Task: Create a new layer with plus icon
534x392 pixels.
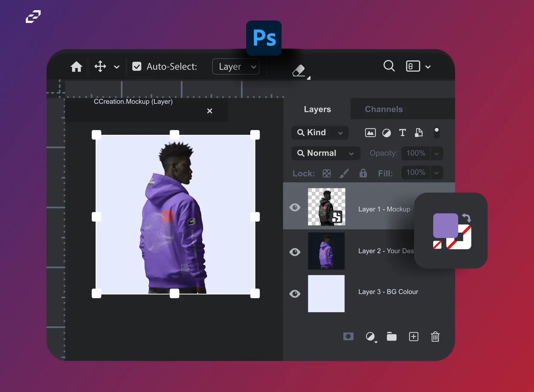Action: pos(414,336)
